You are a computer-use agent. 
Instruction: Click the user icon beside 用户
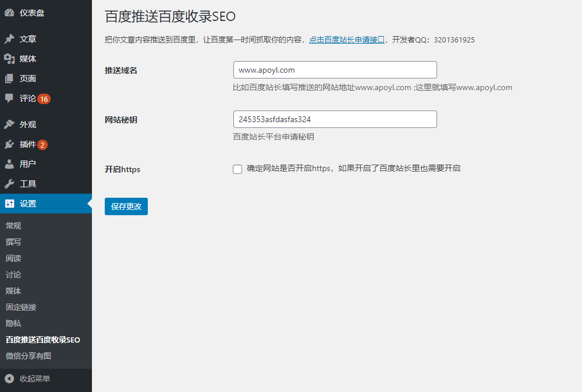point(9,164)
